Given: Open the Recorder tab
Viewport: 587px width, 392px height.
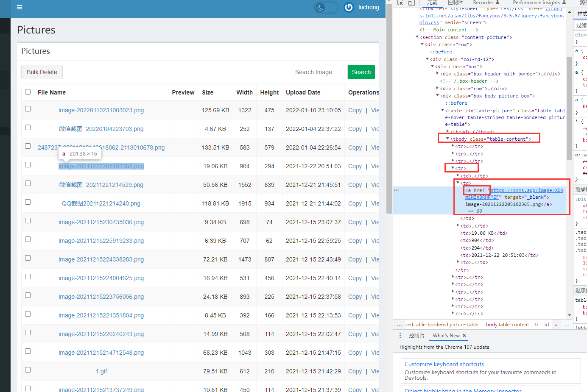Looking at the screenshot, I should point(486,3).
